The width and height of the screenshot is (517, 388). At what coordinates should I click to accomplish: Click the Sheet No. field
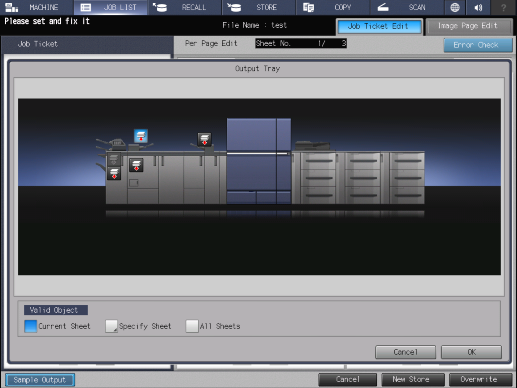(x=301, y=43)
